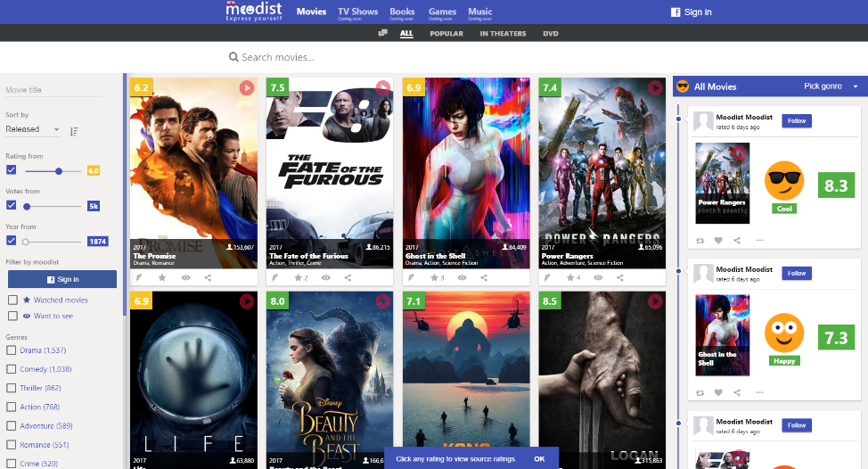The image size is (868, 469).
Task: Switch to the DVD tab
Action: click(x=550, y=34)
